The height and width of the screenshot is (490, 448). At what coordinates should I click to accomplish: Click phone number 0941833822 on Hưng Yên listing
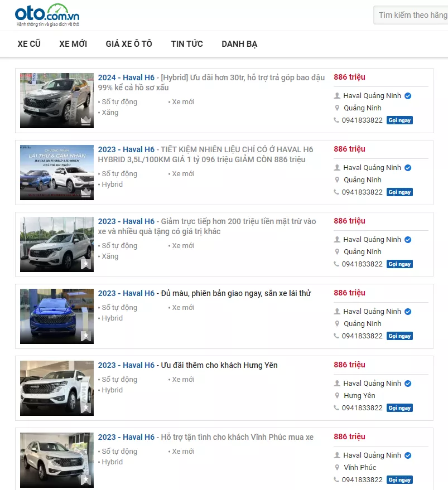click(362, 408)
